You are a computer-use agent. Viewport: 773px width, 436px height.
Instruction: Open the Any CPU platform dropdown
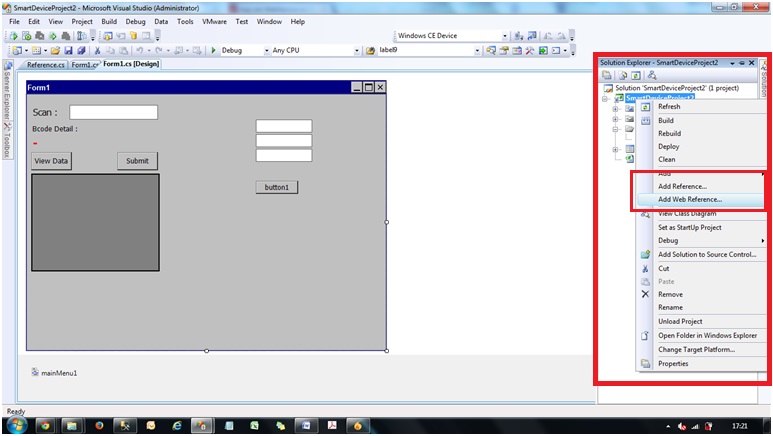tap(357, 51)
